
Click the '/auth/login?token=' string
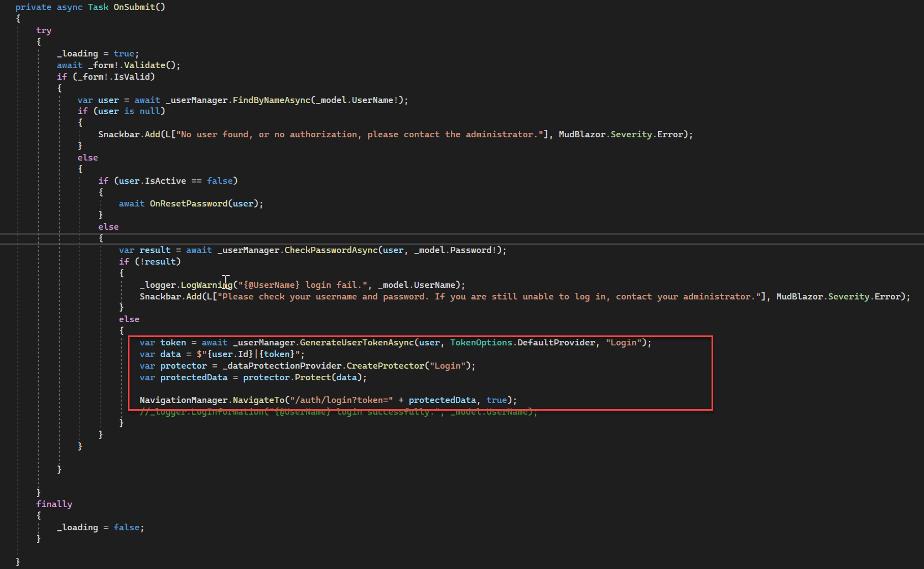tap(341, 400)
